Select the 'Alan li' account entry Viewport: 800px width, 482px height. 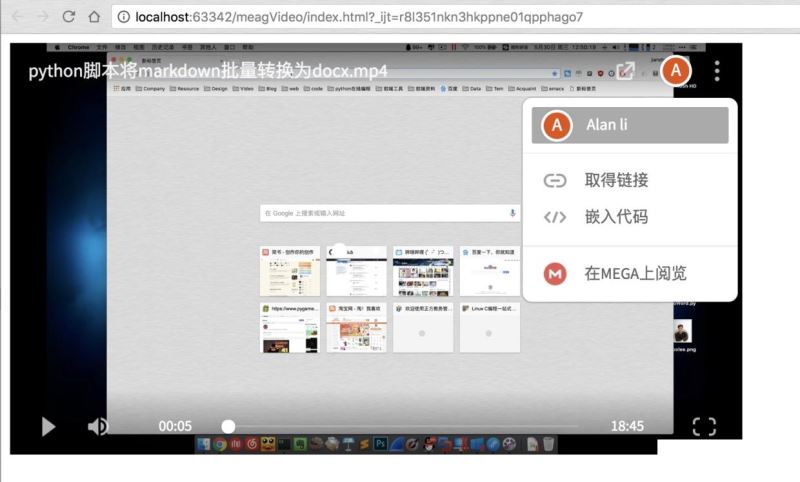tap(630, 125)
